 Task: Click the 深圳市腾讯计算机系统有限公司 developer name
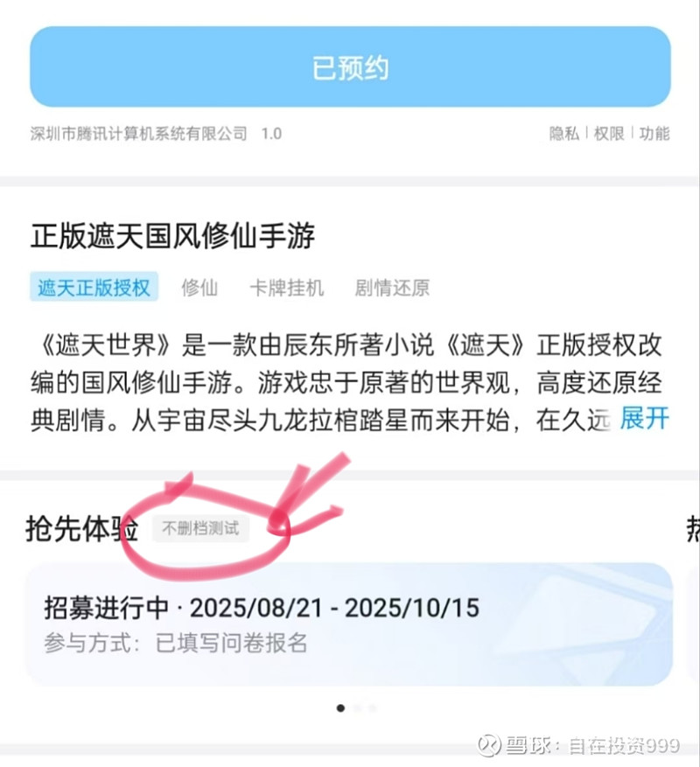coord(139,134)
